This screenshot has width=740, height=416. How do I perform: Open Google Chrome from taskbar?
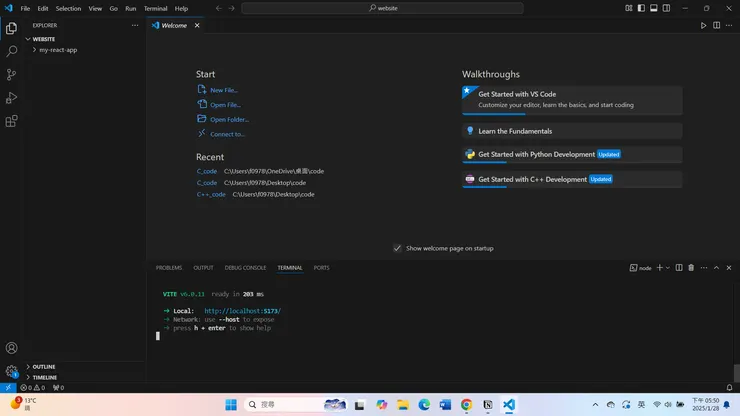click(x=466, y=405)
